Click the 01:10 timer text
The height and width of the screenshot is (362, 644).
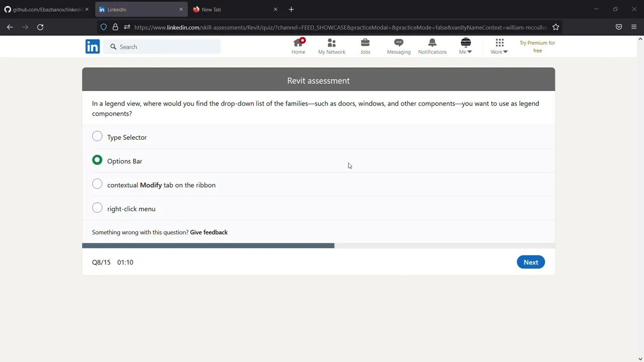[x=125, y=262]
